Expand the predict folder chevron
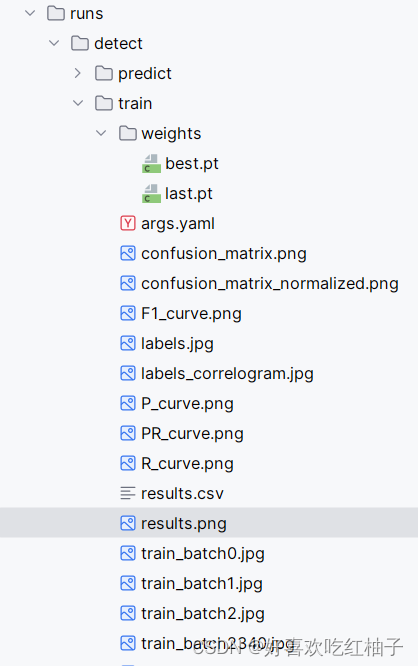Image resolution: width=418 pixels, height=666 pixels. coord(77,73)
